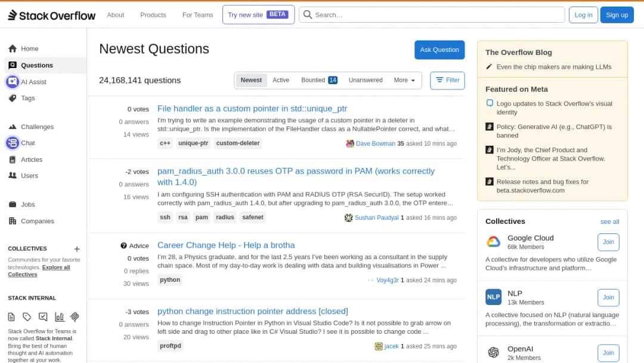Switch to the Active sort tab
644x363 pixels.
coord(281,80)
